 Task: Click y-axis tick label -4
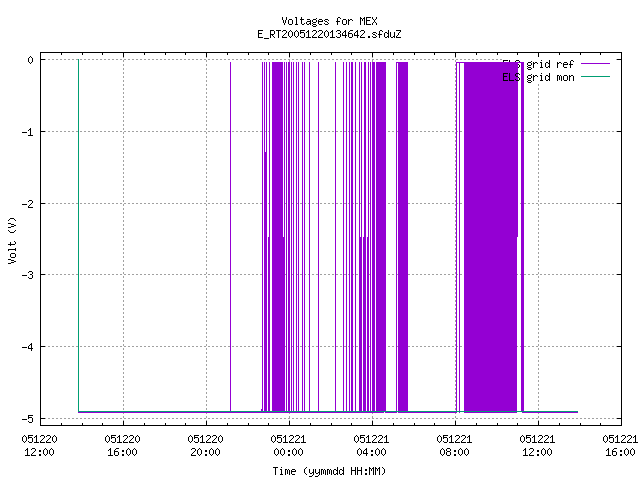click(x=28, y=347)
